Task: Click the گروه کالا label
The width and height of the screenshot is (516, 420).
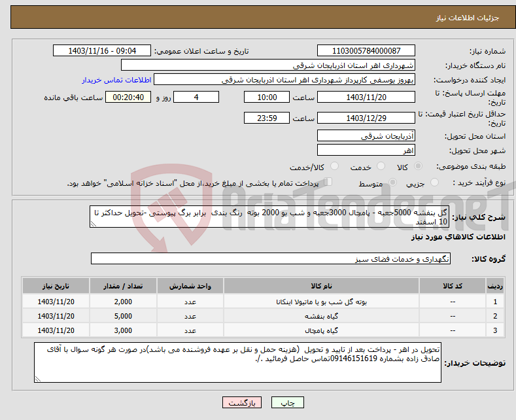Action: coord(489,259)
